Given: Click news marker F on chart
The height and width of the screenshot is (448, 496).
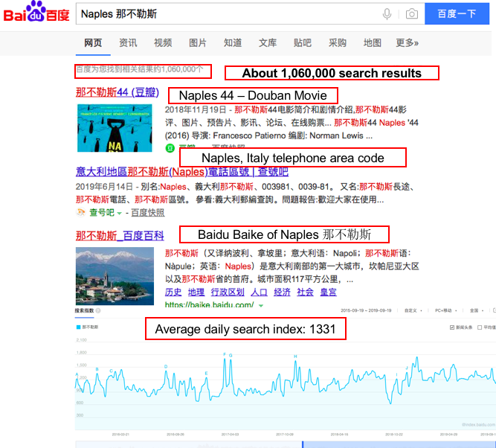Looking at the screenshot, I should click(225, 354).
